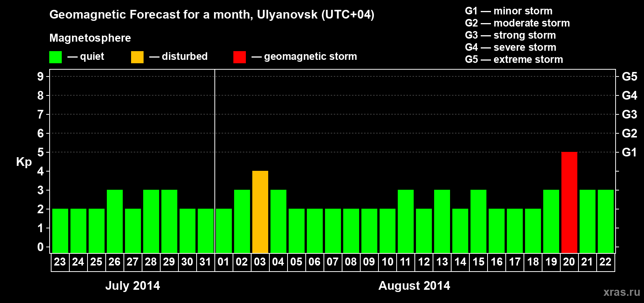
Task: Click the 'August 2014' month label
Action: [x=414, y=286]
